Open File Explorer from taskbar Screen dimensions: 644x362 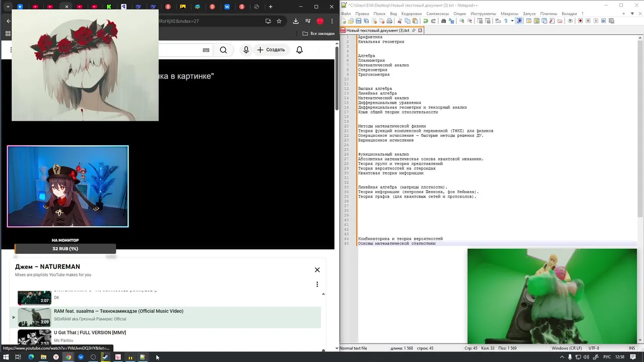coord(43,357)
